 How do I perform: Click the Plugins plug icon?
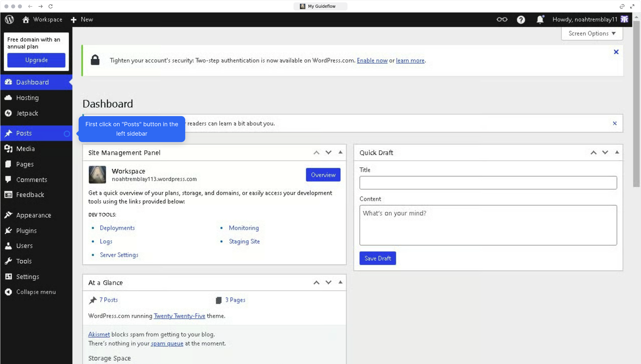pyautogui.click(x=8, y=231)
